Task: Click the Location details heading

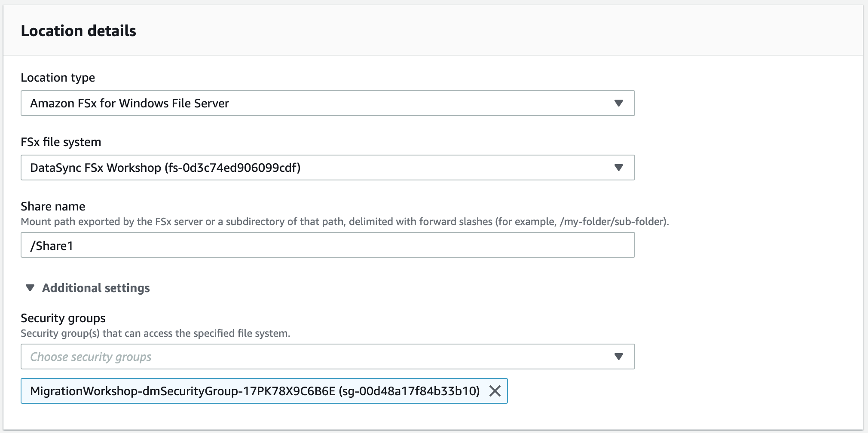Action: point(78,31)
